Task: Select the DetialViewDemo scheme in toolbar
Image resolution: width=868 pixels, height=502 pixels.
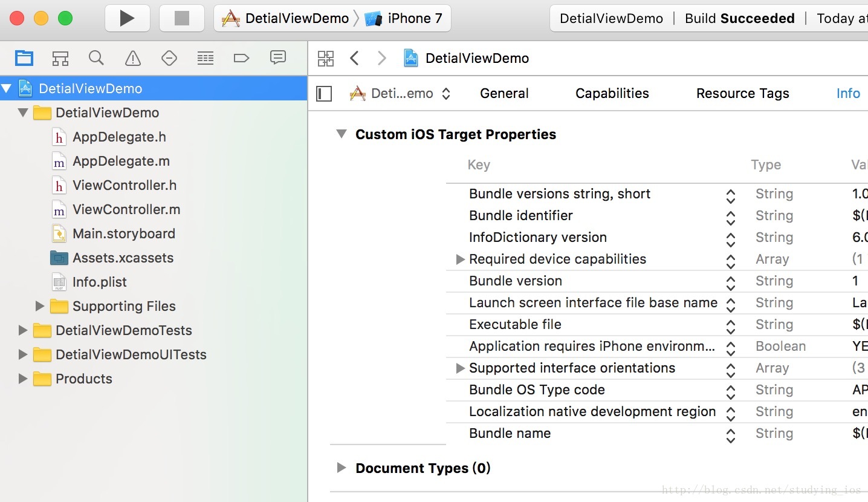Action: tap(285, 19)
